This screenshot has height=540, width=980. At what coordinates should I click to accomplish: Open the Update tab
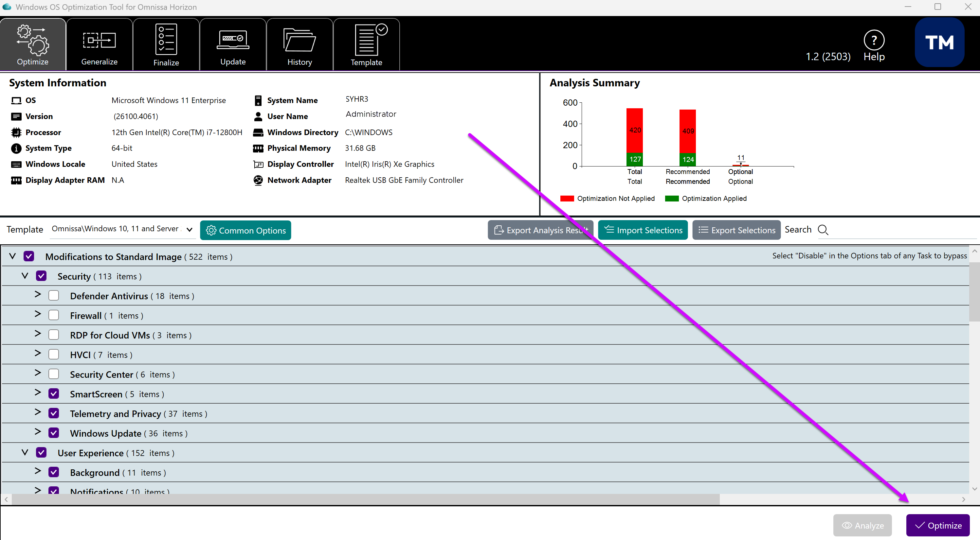233,44
